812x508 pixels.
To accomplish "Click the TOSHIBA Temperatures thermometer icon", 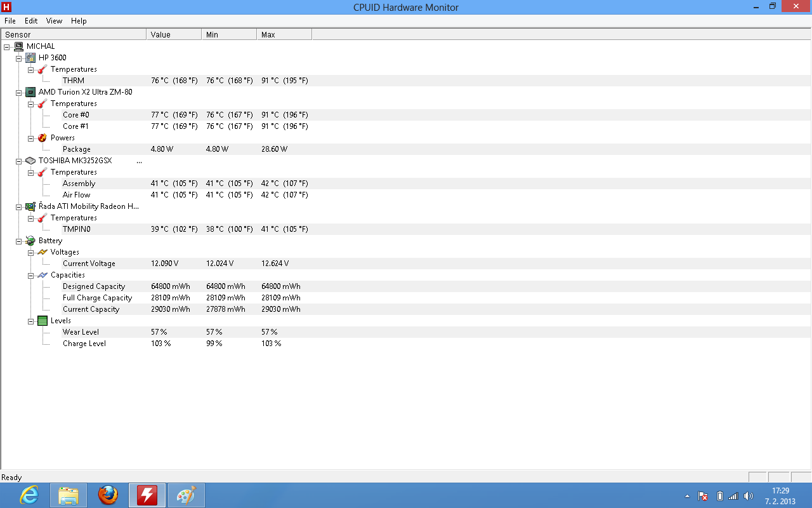I will coord(43,172).
